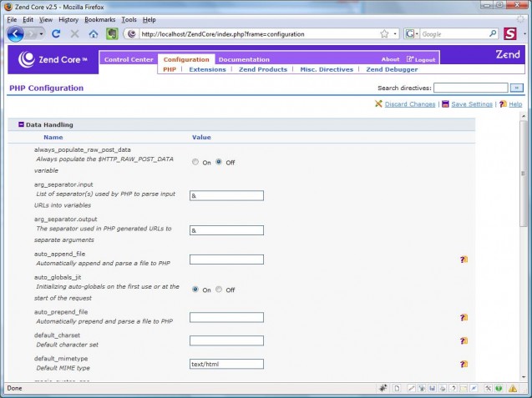Click the blank page icon in status bar
532x398 pixels.
coord(397,388)
